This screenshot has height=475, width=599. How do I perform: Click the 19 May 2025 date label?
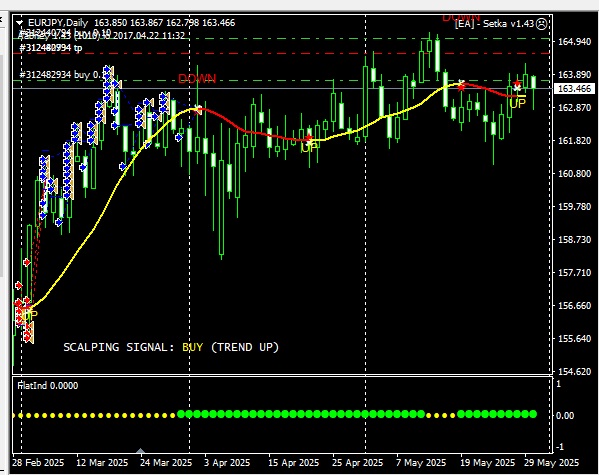click(487, 463)
